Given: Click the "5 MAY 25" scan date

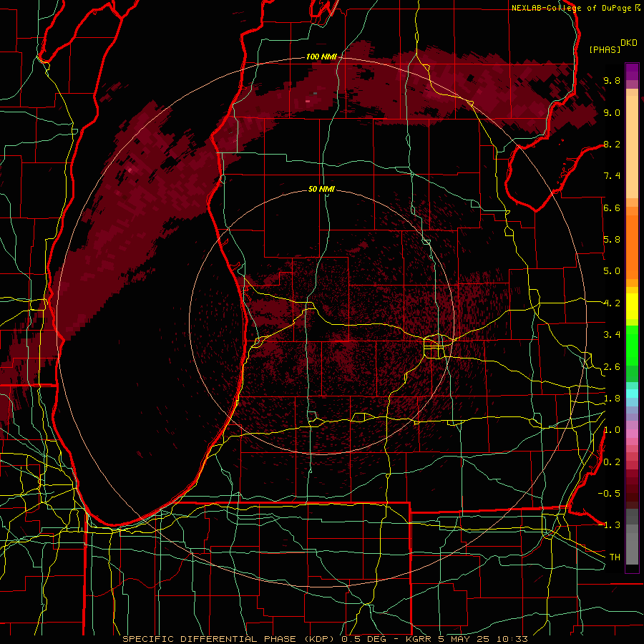Looking at the screenshot, I should (465, 639).
